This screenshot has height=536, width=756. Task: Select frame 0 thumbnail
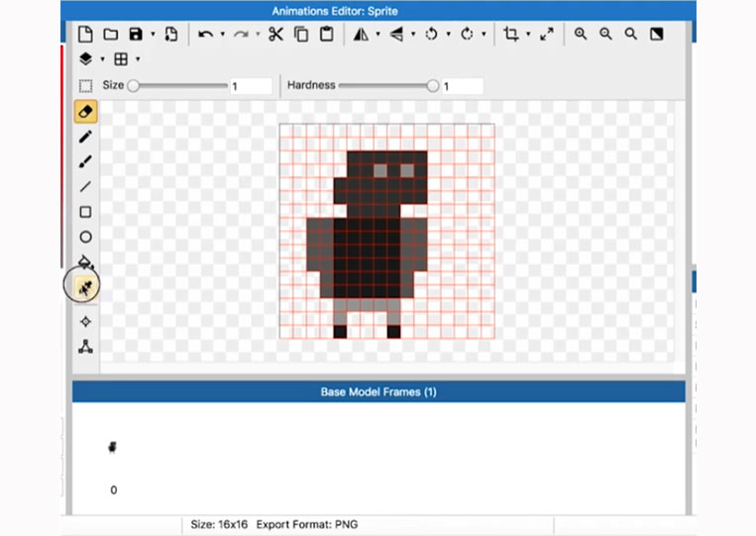click(x=112, y=447)
